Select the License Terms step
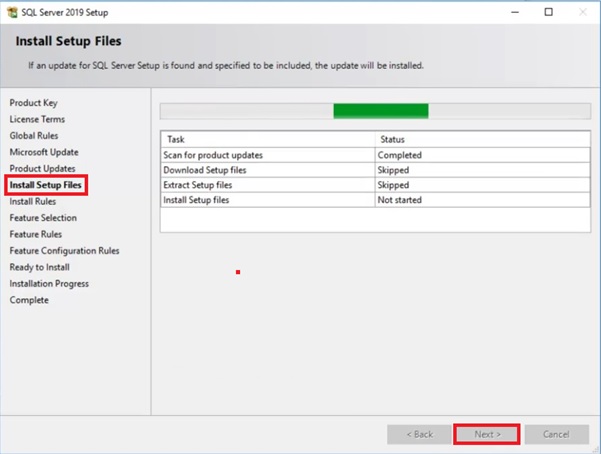Viewport: 601px width, 454px height. point(37,119)
